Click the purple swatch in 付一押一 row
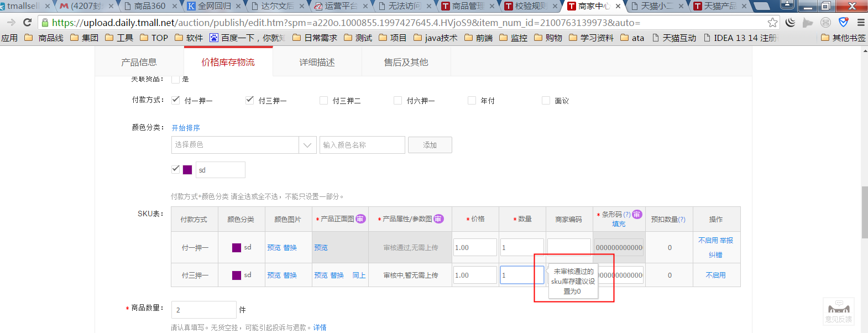Image resolution: width=868 pixels, height=333 pixels. coord(237,248)
